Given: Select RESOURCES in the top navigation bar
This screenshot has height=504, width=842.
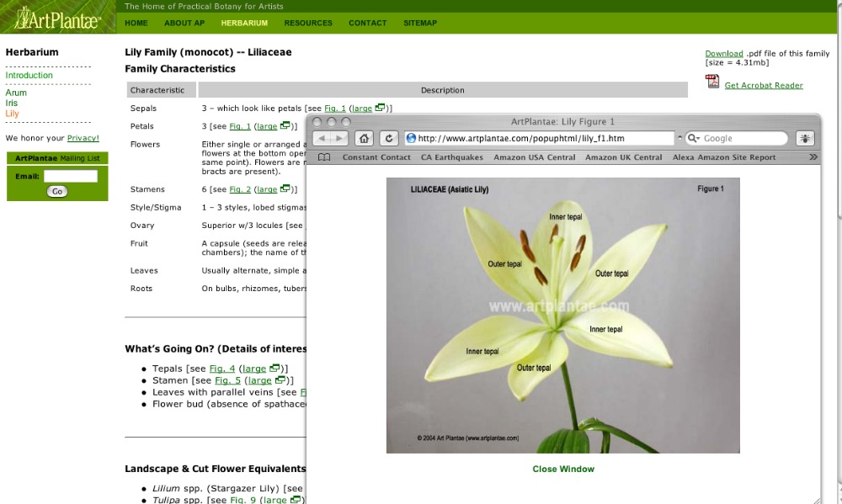Looking at the screenshot, I should coord(308,23).
